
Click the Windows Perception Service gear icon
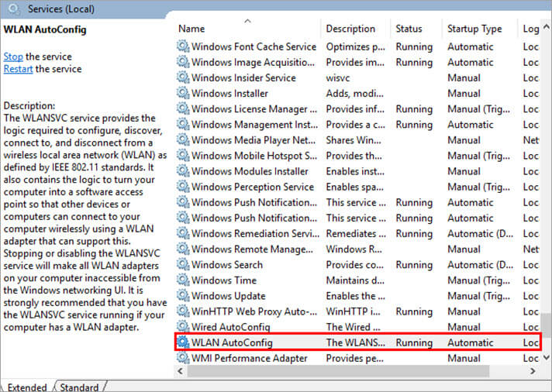tap(183, 187)
